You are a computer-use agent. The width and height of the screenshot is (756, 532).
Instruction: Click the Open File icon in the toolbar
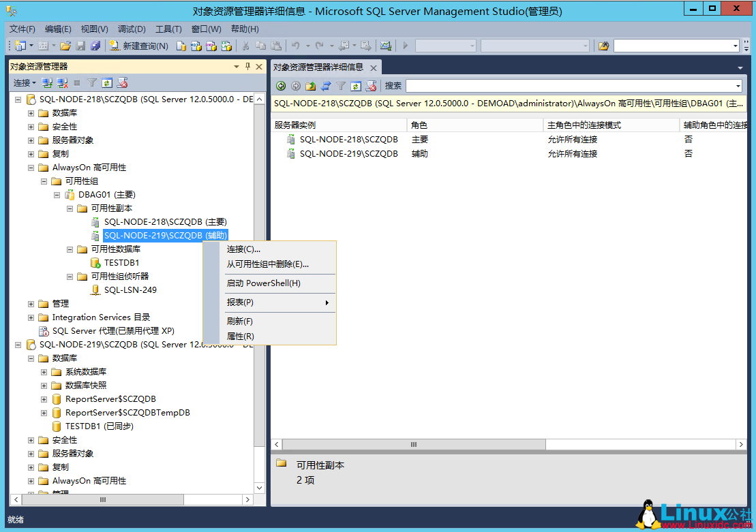(65, 46)
